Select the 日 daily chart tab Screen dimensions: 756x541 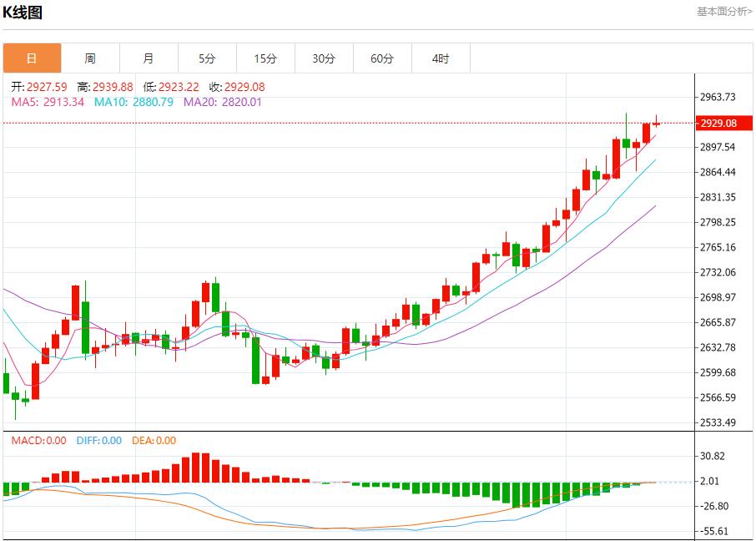click(32, 58)
